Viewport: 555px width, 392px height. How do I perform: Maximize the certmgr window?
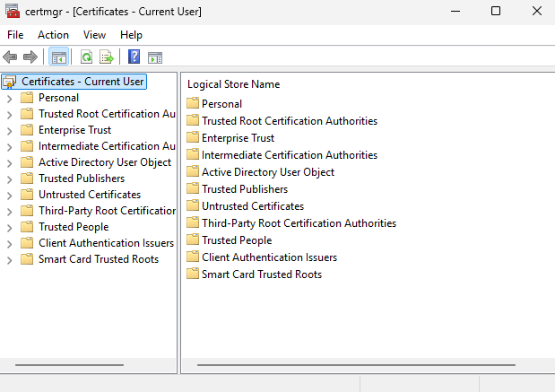(x=496, y=12)
